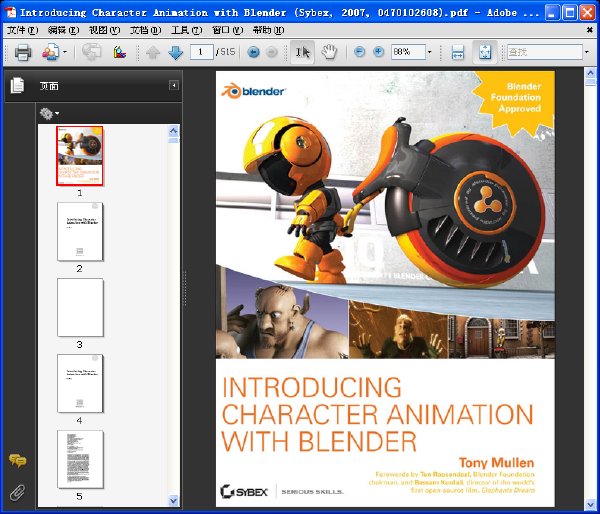Click the page number input field
Viewport: 600px width, 514px height.
201,52
